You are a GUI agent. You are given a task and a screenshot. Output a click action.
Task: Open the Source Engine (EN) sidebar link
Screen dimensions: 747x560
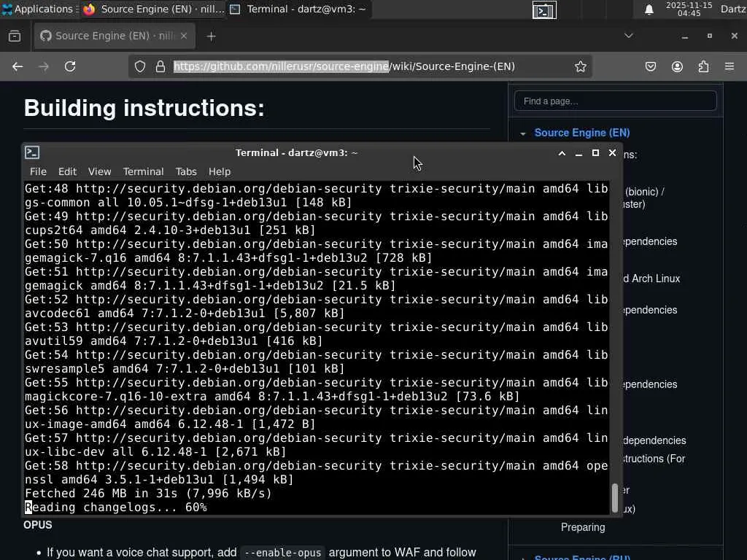(x=581, y=133)
